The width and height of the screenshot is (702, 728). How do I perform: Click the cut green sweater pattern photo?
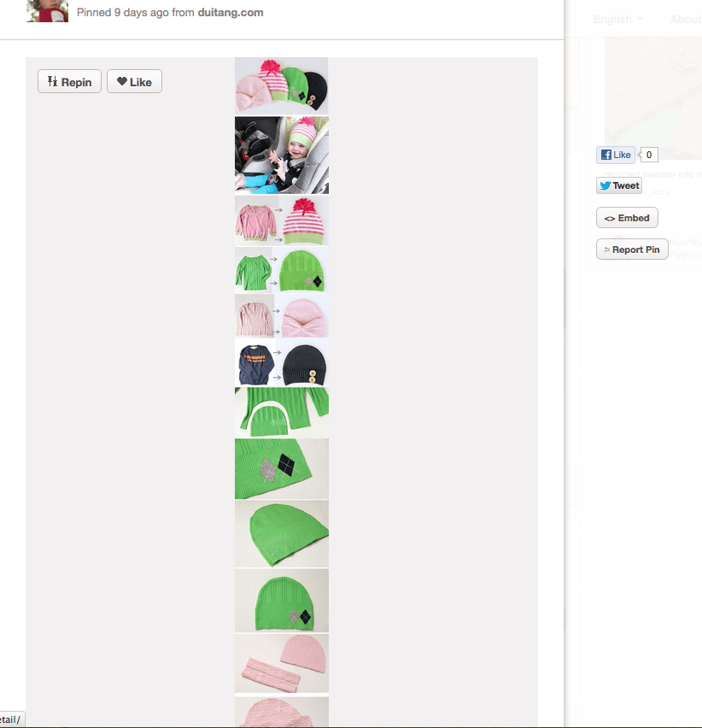282,413
